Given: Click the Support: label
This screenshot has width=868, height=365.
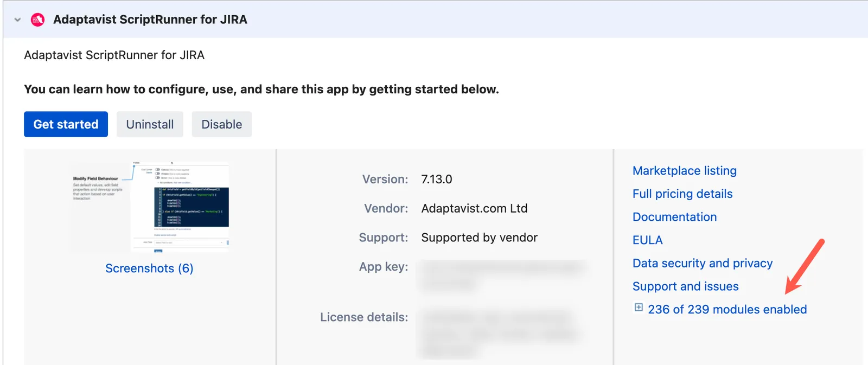Looking at the screenshot, I should click(384, 238).
